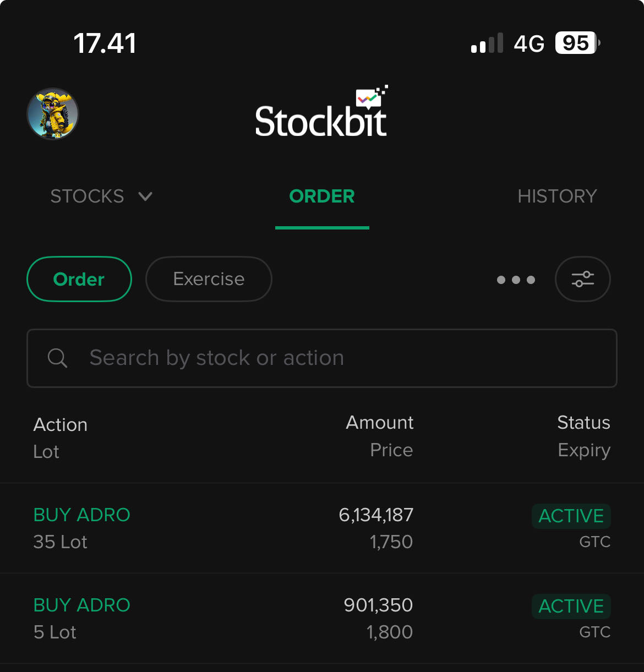Select the Order pill filter
Image resolution: width=644 pixels, height=672 pixels.
tap(79, 279)
